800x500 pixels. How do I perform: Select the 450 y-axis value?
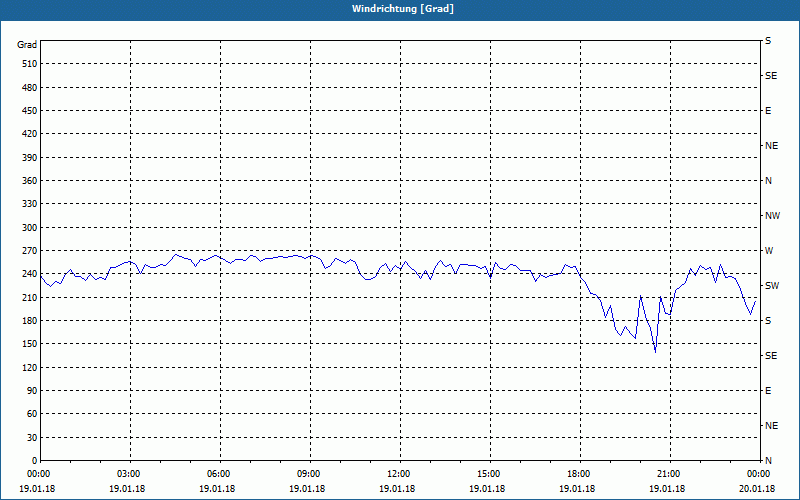point(30,111)
